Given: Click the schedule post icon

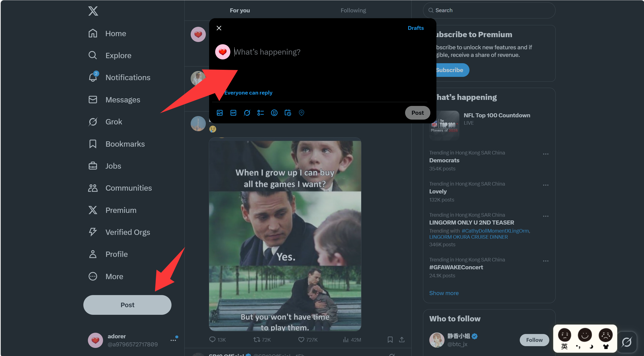Looking at the screenshot, I should tap(288, 113).
